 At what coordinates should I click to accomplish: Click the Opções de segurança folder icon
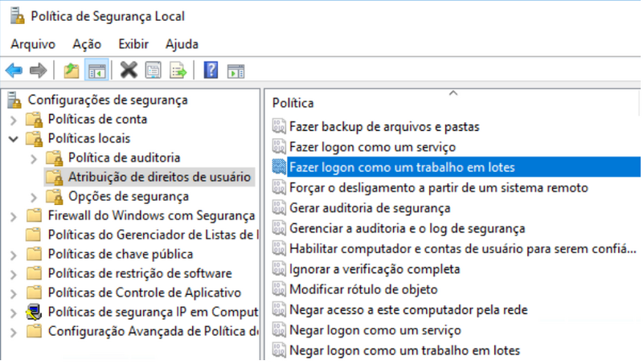(54, 196)
